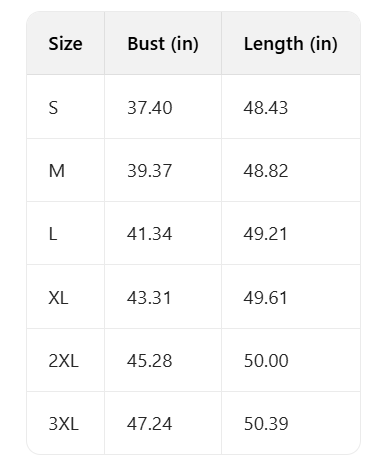Click the 47.24 bust value
This screenshot has height=473, width=390.
point(150,424)
